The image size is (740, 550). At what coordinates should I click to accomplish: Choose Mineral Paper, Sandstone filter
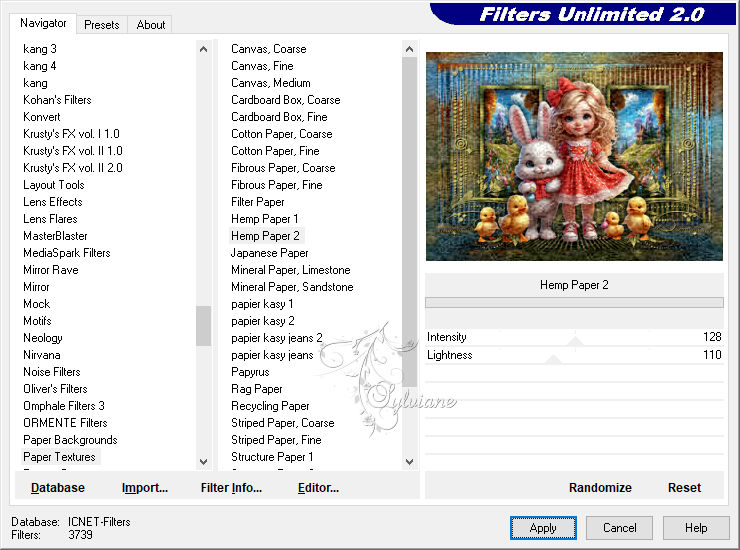coord(292,287)
